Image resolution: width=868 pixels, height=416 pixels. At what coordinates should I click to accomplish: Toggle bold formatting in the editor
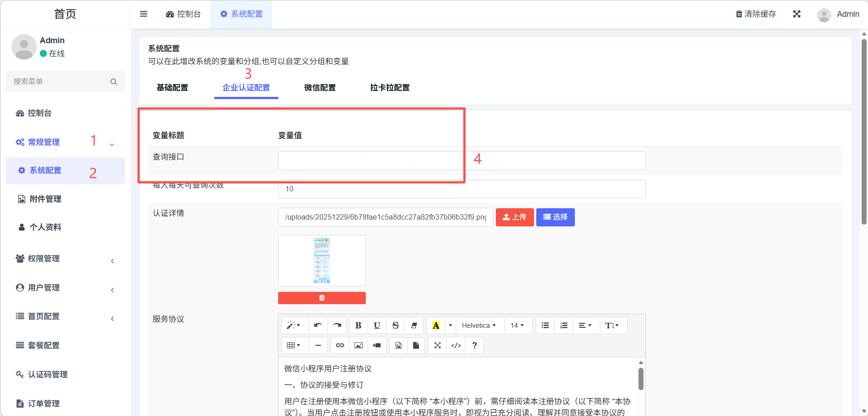pyautogui.click(x=358, y=326)
